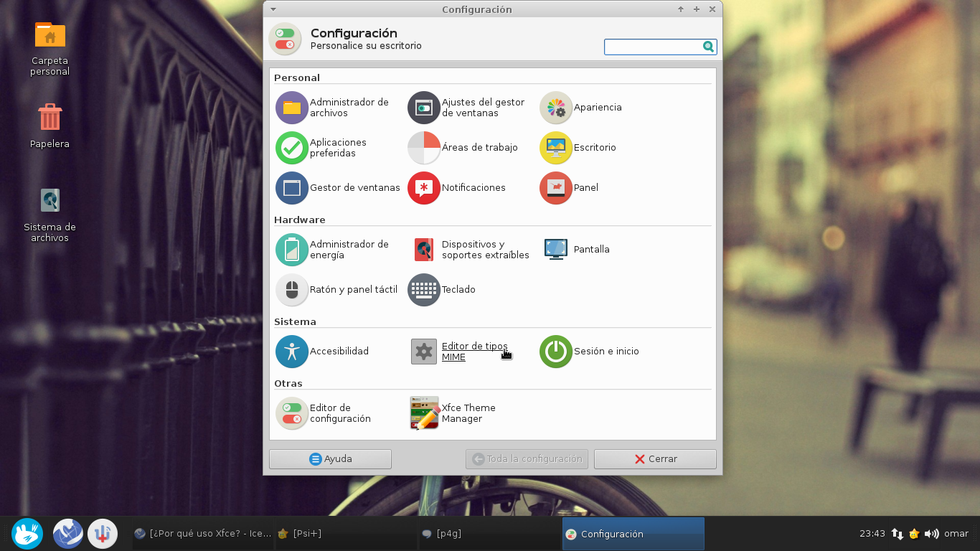Open the Teclado keyboard icon

click(424, 290)
